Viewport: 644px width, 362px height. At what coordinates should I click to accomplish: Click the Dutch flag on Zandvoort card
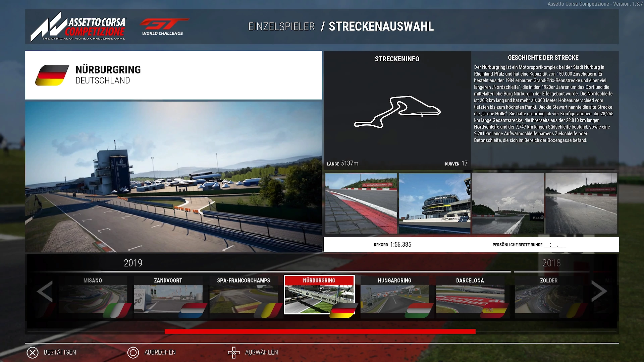tap(193, 310)
